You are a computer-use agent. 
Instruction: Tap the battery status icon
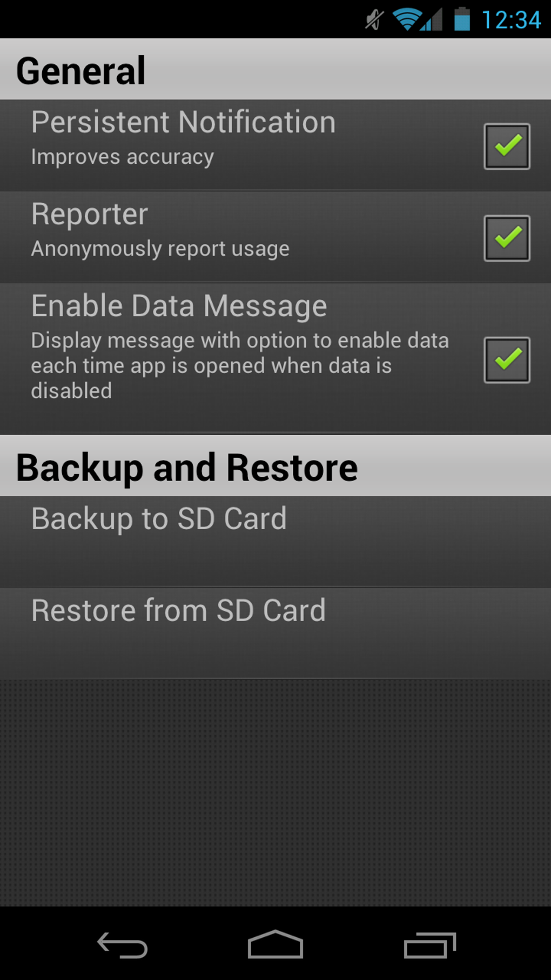click(462, 19)
